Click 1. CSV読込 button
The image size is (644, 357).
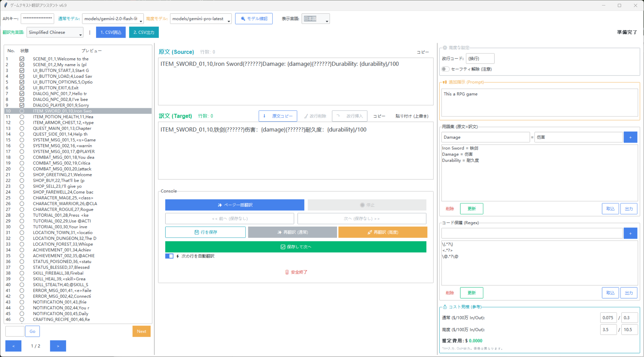[111, 32]
